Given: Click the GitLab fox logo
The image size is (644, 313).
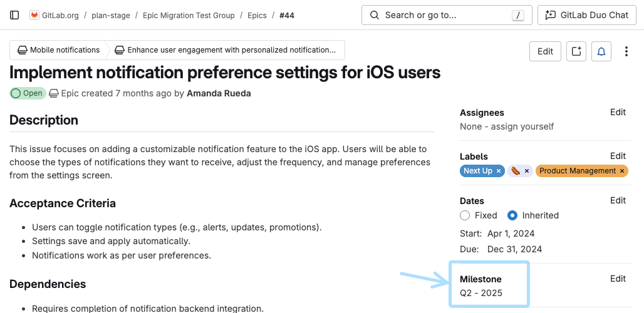Looking at the screenshot, I should coord(34,15).
